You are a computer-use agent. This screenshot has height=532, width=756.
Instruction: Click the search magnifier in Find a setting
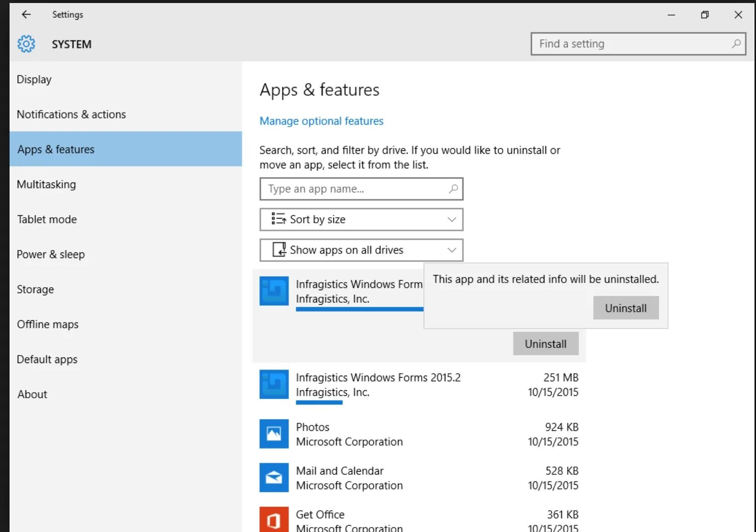tap(736, 44)
